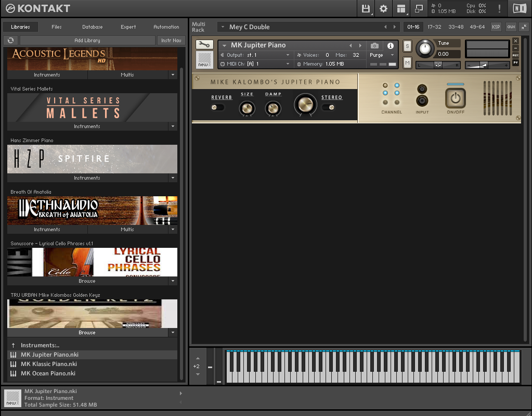The height and width of the screenshot is (416, 532).
Task: Remove MK Jupiter Piano with X button
Action: point(516,41)
